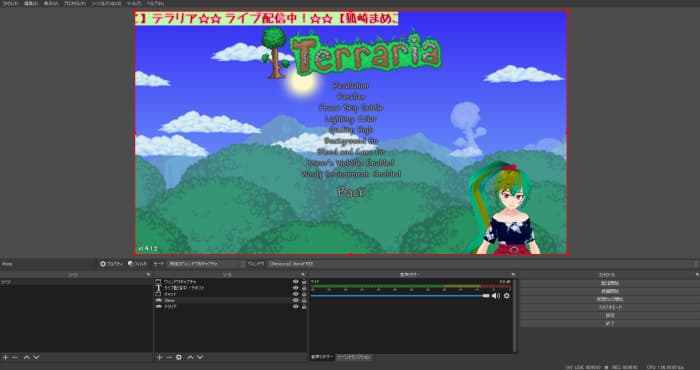Lock the window capture source

[304, 282]
